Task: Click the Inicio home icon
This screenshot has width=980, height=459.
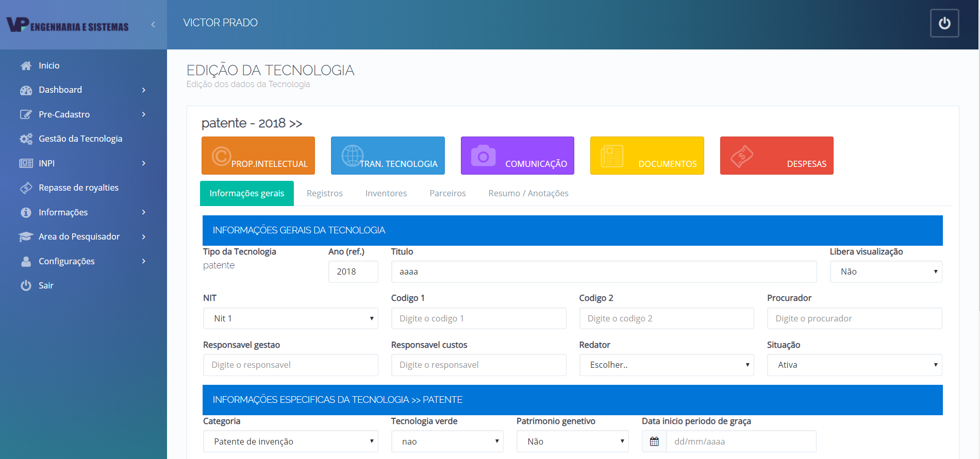Action: (26, 65)
